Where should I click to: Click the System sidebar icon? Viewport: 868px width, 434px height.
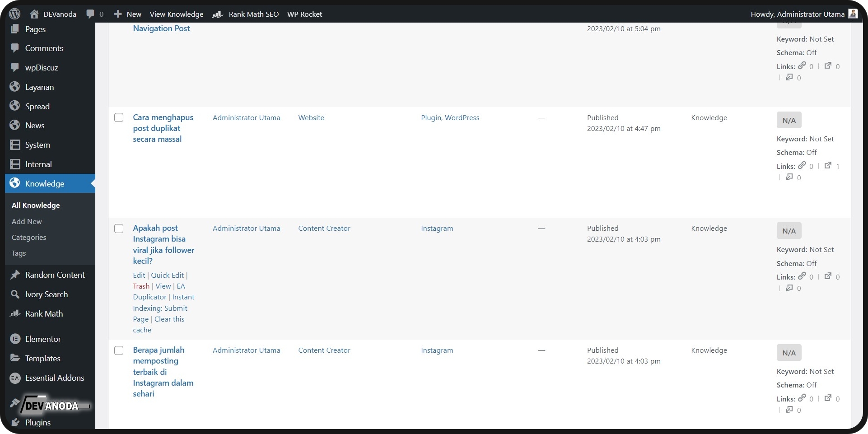(x=15, y=145)
